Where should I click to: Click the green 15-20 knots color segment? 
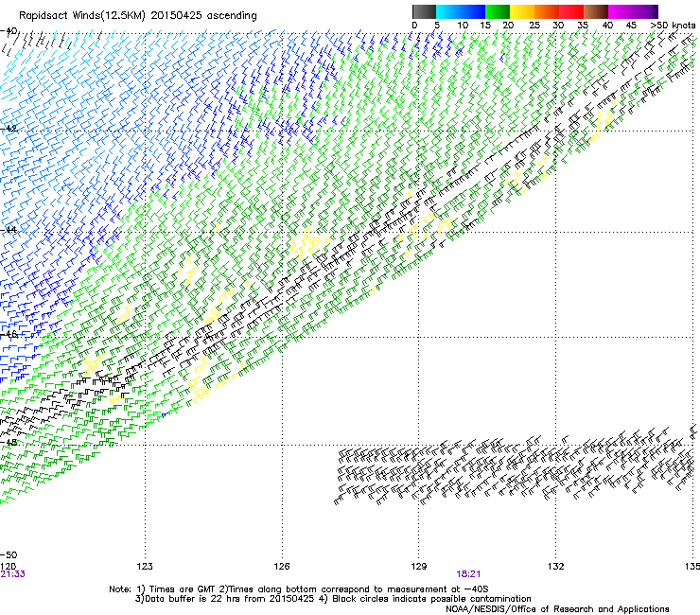click(x=498, y=11)
